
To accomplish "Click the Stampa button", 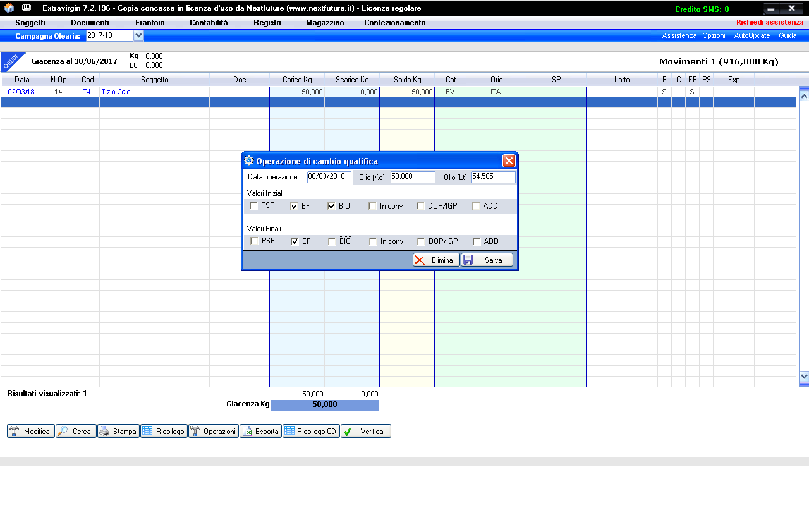I will click(118, 432).
